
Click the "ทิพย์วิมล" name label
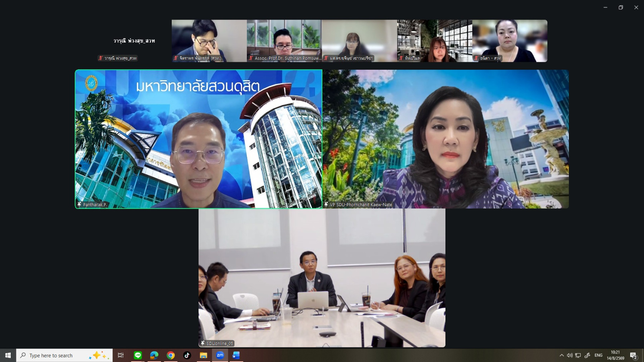413,58
